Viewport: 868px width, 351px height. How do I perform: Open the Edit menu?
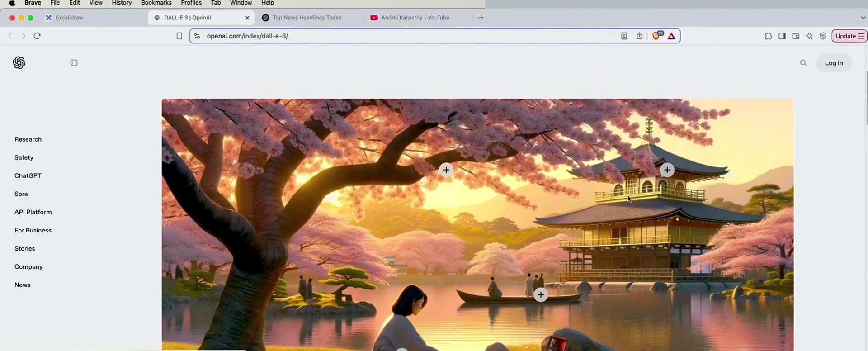(75, 3)
